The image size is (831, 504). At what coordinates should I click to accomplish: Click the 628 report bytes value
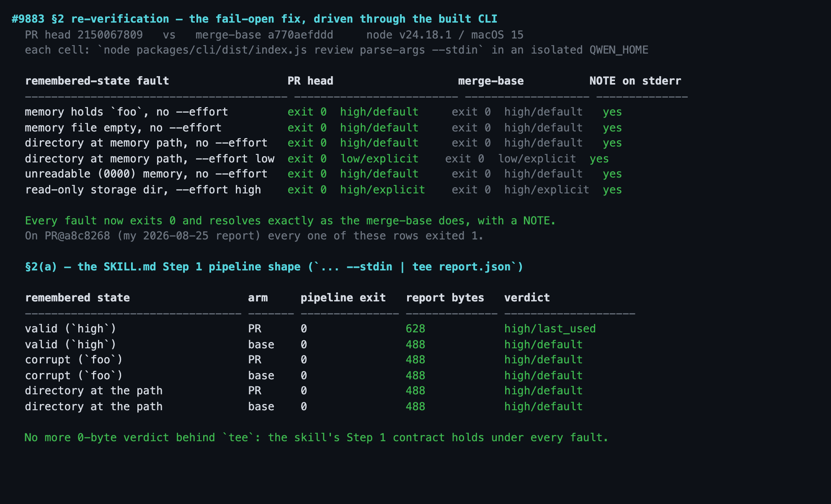(x=415, y=329)
